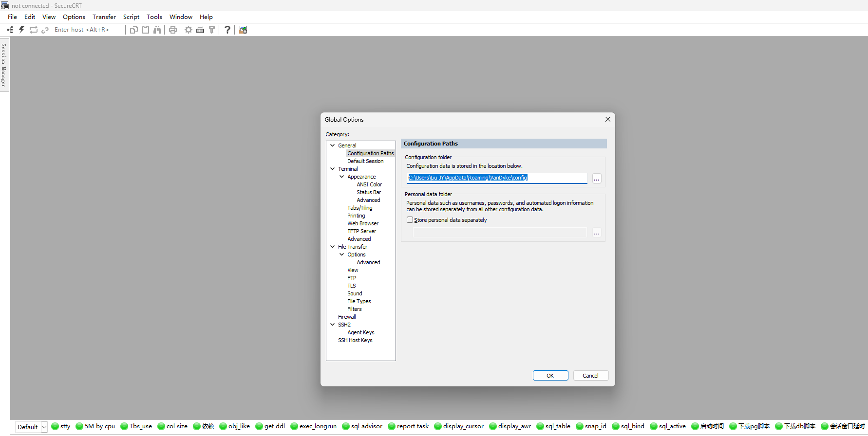The image size is (868, 436).
Task: Click the Quick Connect lightning icon
Action: [22, 30]
